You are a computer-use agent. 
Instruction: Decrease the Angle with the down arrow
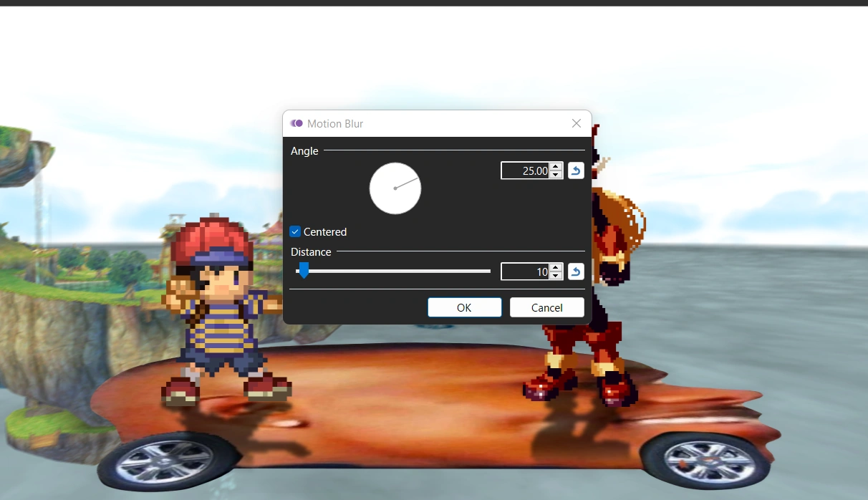point(556,175)
